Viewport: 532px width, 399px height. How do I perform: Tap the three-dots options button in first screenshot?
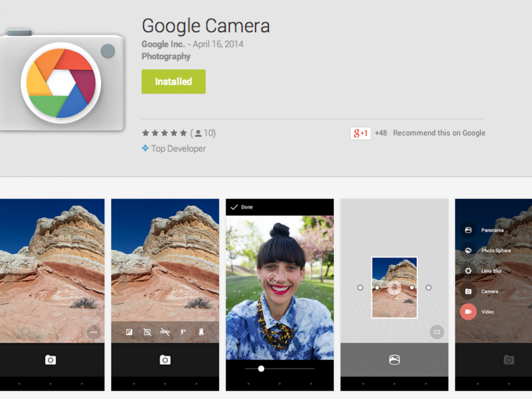[94, 332]
